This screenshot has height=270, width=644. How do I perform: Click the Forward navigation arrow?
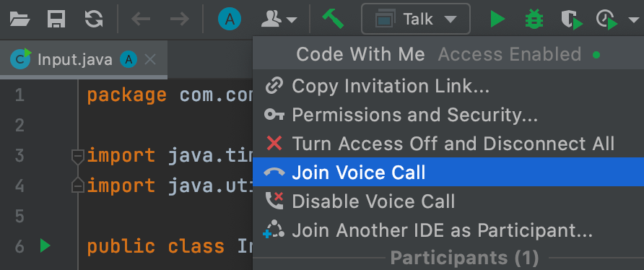click(180, 19)
